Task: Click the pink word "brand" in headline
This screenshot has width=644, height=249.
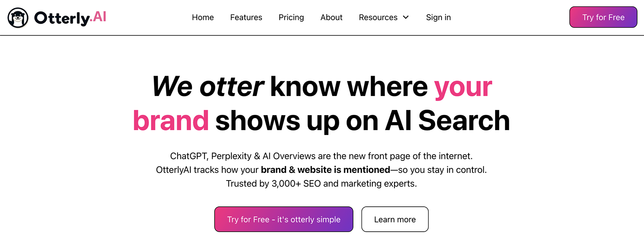Action: (171, 120)
